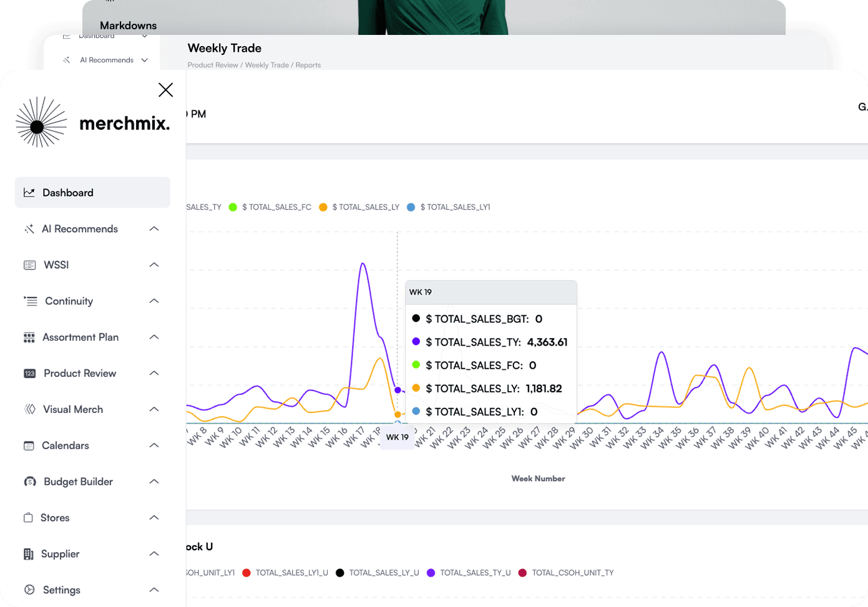This screenshot has height=607, width=868.
Task: Expand the Calendars section chevron
Action: pyautogui.click(x=154, y=445)
